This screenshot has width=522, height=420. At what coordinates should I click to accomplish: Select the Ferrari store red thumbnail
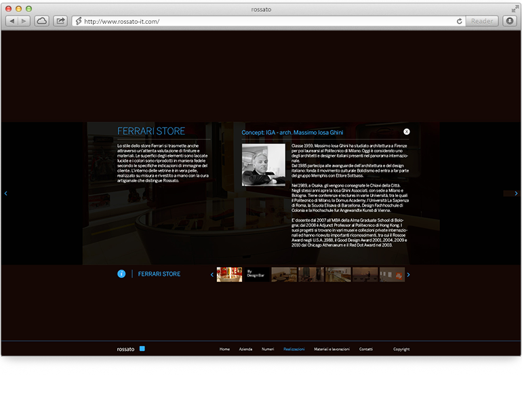tap(229, 274)
